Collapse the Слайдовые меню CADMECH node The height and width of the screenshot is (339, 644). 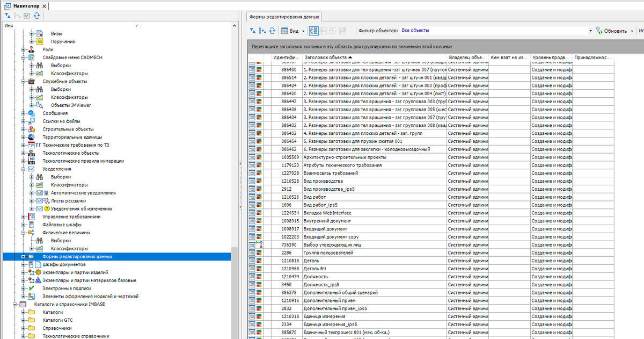[23, 57]
